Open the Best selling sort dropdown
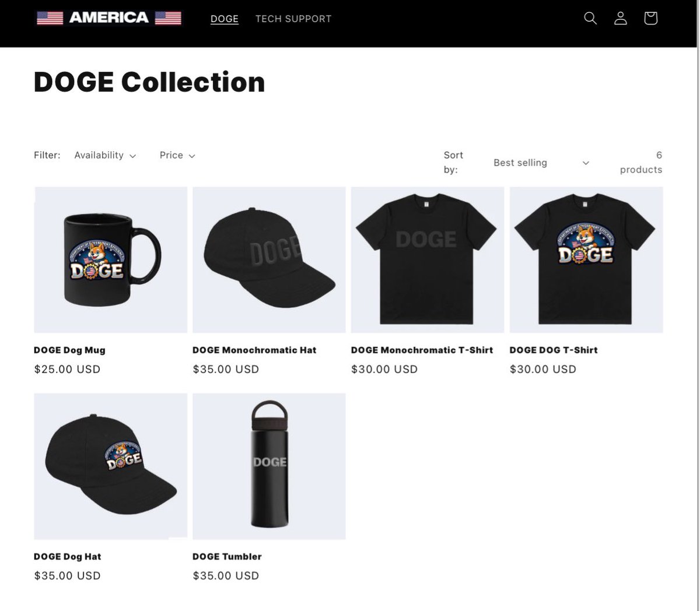700x611 pixels. [x=541, y=163]
